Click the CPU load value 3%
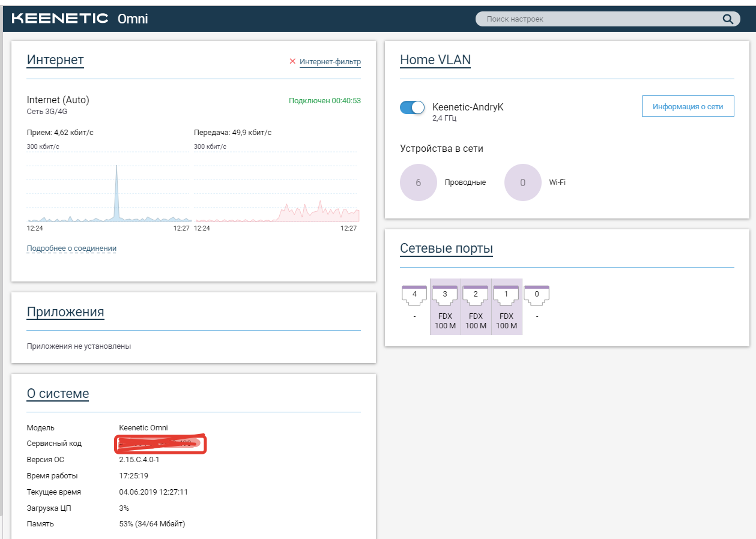The image size is (756, 539). click(124, 508)
